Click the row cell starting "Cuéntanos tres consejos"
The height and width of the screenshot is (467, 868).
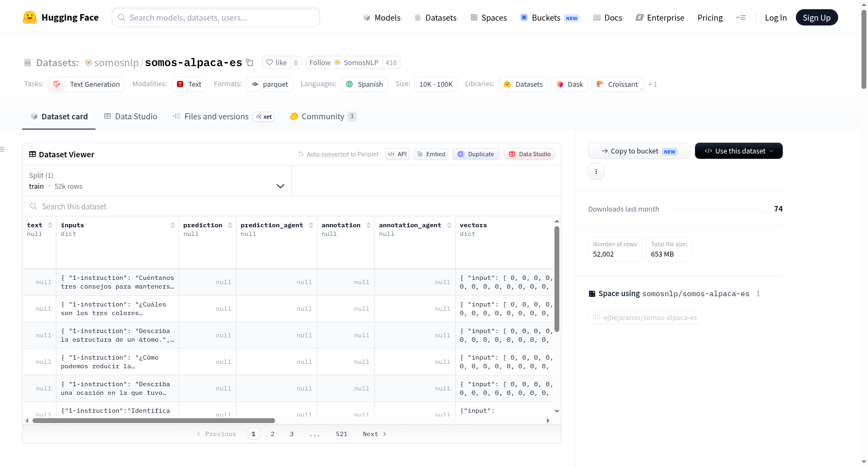pyautogui.click(x=117, y=282)
